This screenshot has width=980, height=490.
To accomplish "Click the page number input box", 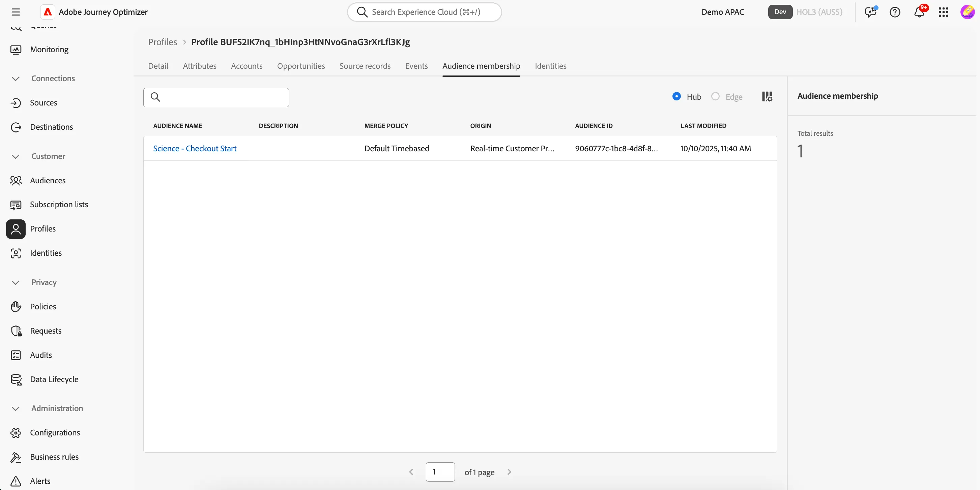I will (440, 472).
